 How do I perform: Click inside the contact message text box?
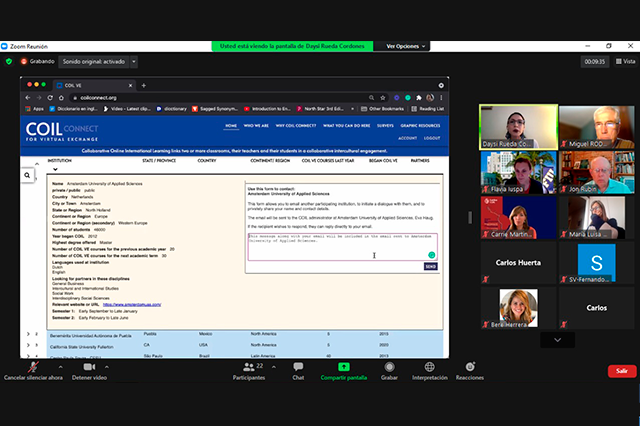342,247
